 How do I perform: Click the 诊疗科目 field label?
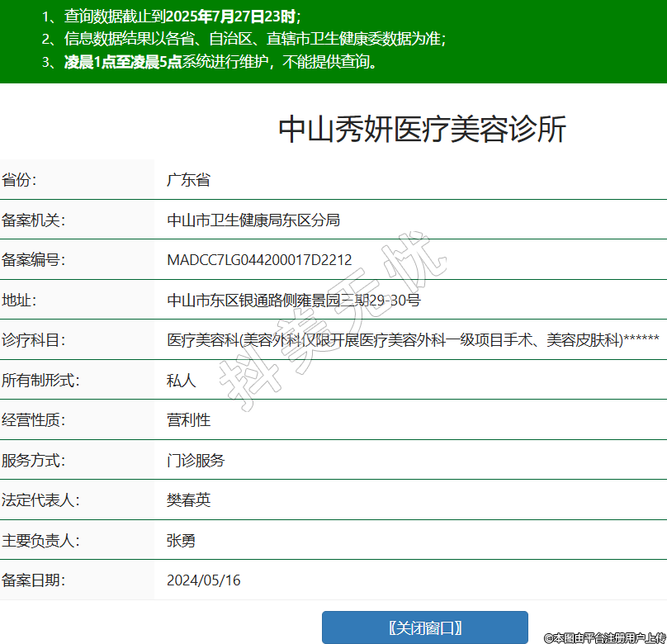(33, 340)
